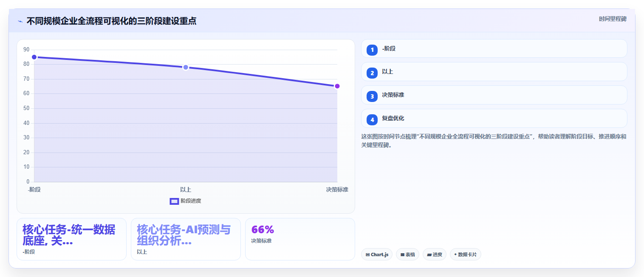Viewport: 644px width, 277px height.
Task: Select the chart data point at -阶段
Action: coord(34,57)
